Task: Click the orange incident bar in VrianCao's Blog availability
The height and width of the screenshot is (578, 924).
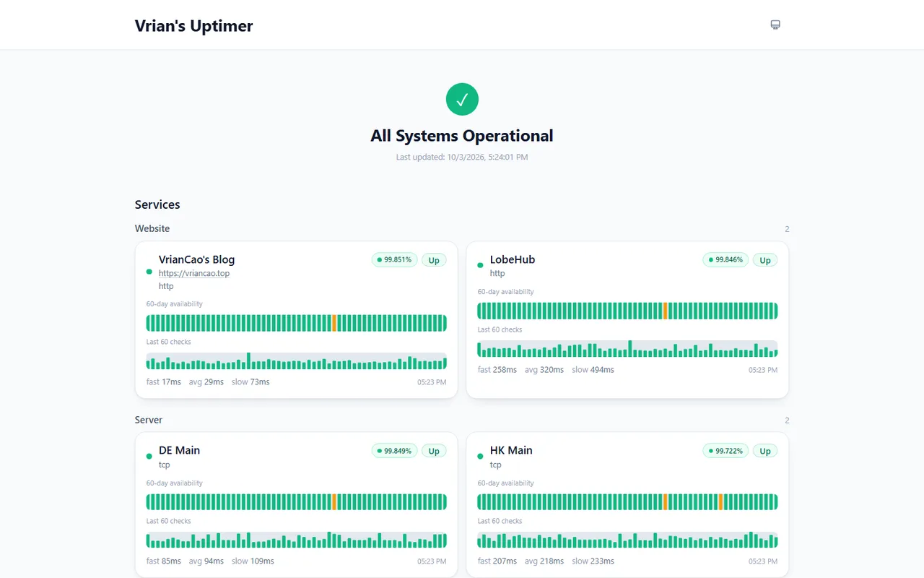Action: pyautogui.click(x=334, y=323)
